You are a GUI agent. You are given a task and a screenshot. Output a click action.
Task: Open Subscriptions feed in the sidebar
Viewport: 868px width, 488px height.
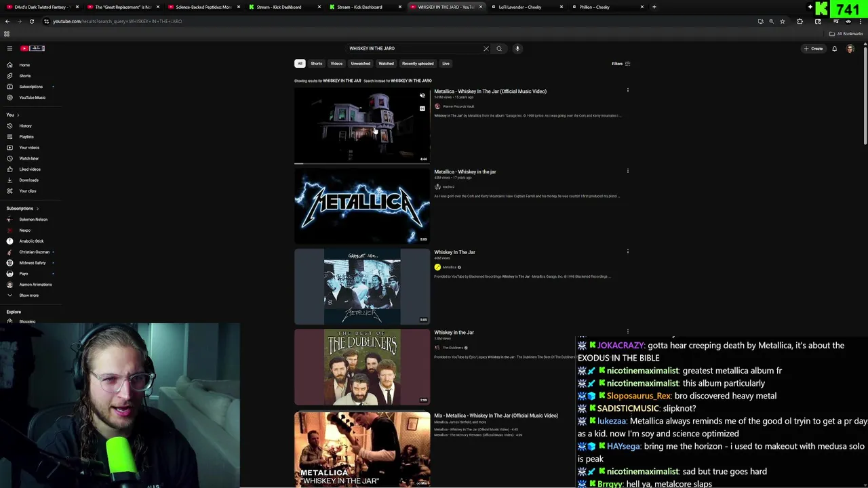(x=31, y=87)
